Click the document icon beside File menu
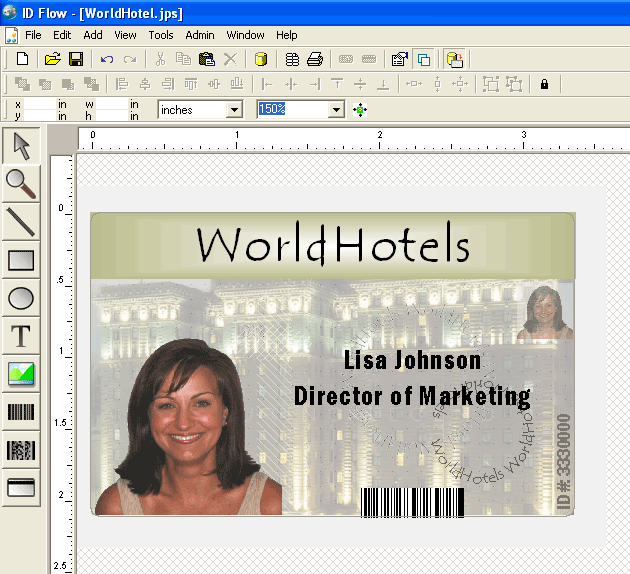Screen dimensions: 630x574 [11, 35]
